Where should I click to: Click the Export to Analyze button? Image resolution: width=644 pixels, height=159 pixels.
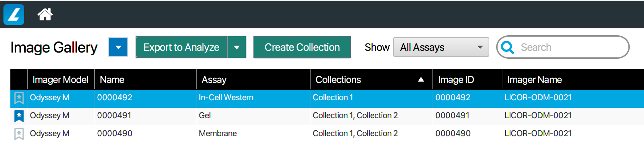pos(181,47)
